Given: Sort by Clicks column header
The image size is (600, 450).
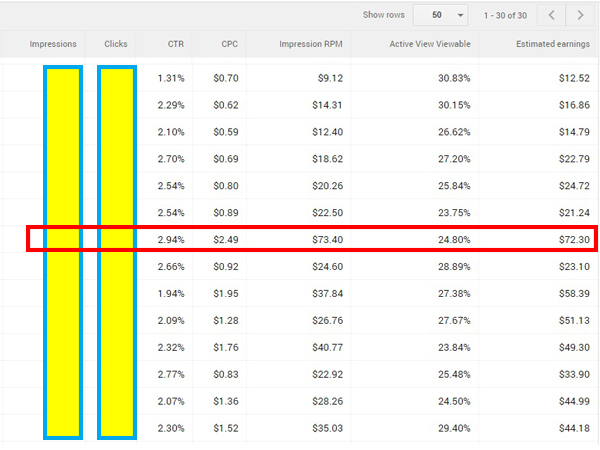Looking at the screenshot, I should [116, 44].
